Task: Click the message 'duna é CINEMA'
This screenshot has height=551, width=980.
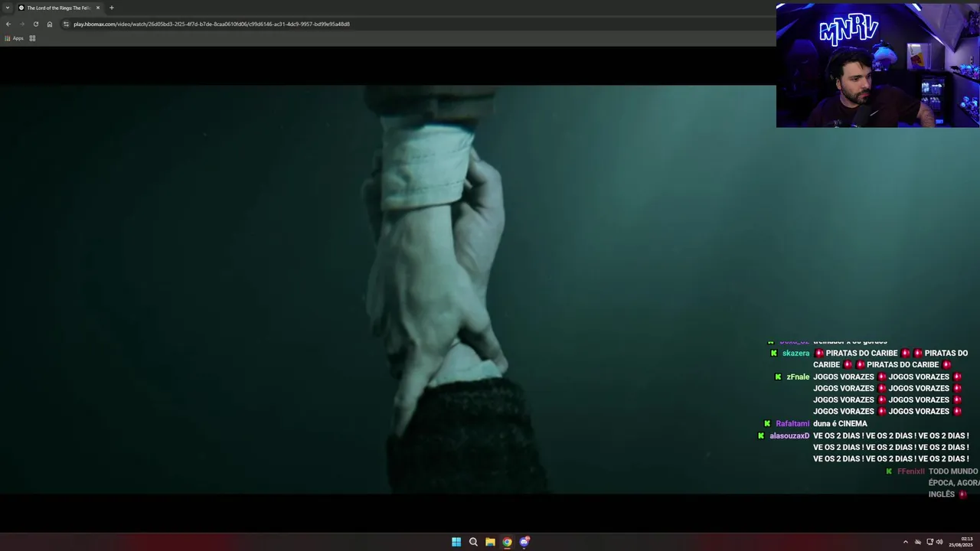Action: pyautogui.click(x=840, y=424)
